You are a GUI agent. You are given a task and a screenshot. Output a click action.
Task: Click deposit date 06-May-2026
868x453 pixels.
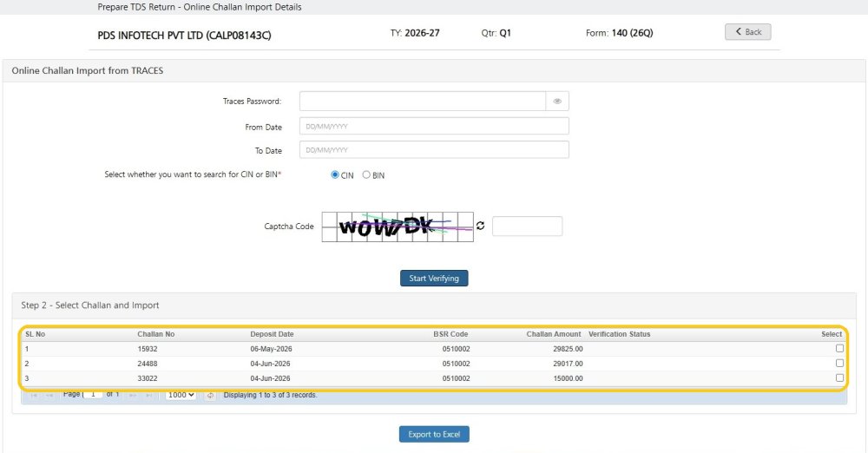[271, 349]
